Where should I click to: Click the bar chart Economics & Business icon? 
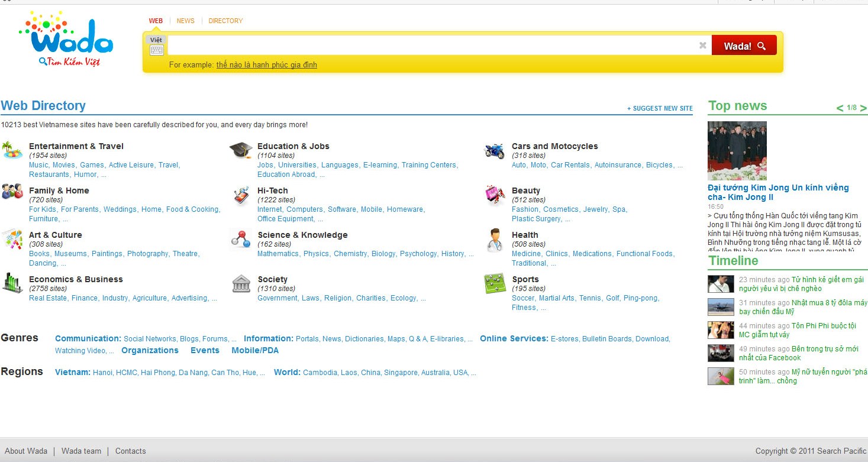point(12,283)
